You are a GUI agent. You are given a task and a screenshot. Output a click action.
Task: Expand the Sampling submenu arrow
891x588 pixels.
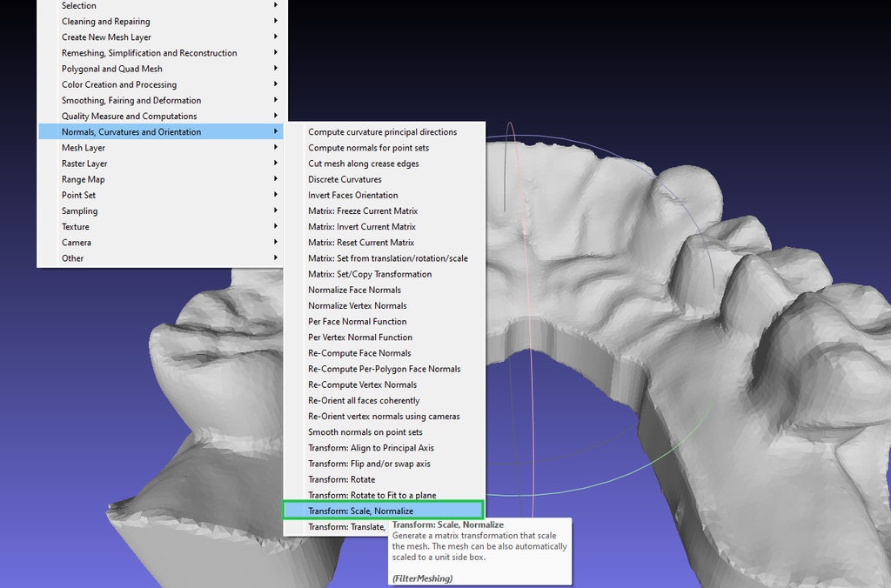tap(275, 210)
